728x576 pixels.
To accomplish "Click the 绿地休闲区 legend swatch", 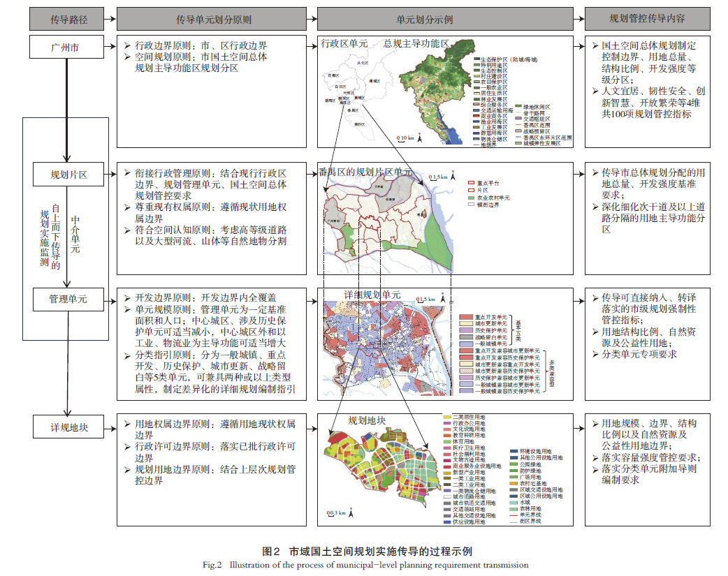I will click(x=518, y=108).
